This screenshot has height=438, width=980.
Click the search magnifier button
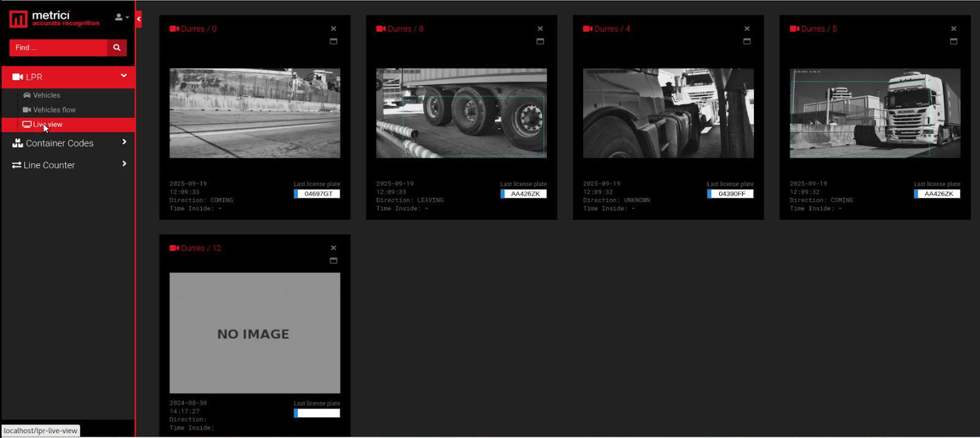[116, 48]
